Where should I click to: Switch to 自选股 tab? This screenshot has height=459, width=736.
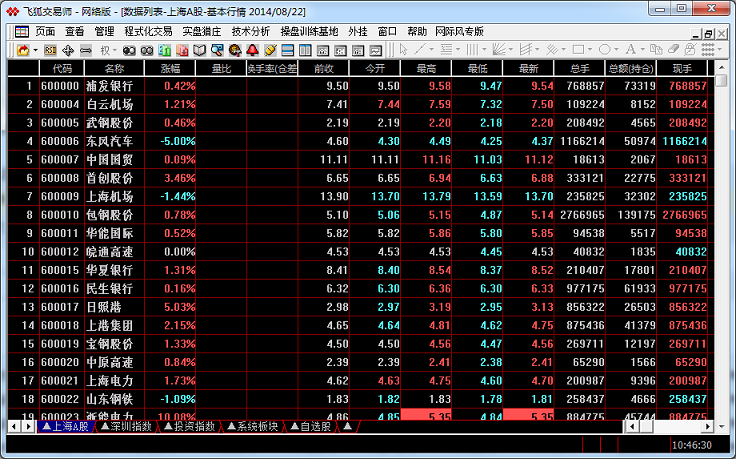pos(311,426)
